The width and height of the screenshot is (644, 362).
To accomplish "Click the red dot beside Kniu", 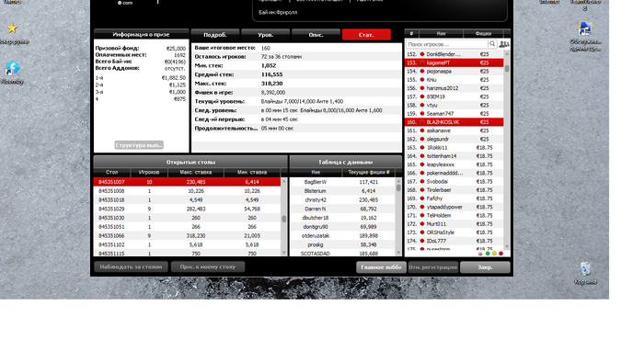I will pos(421,80).
